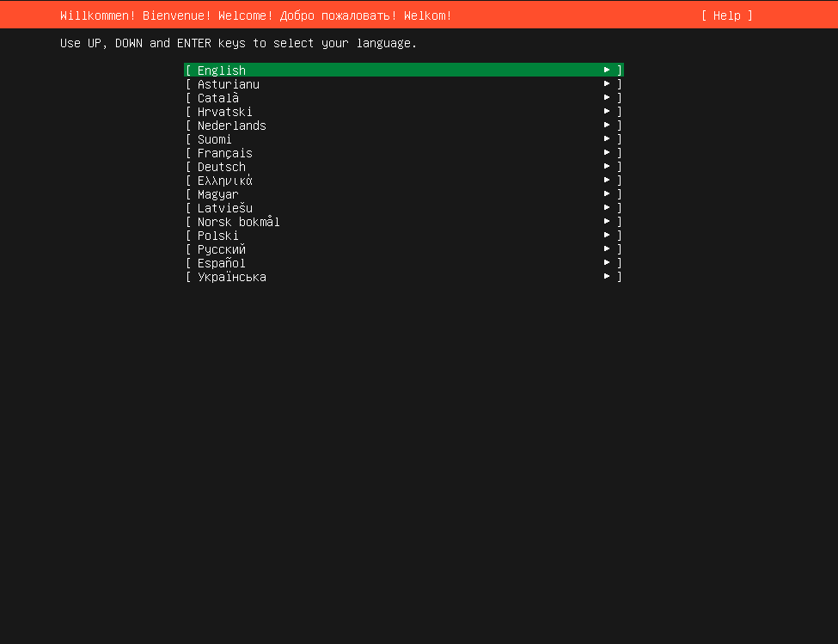The height and width of the screenshot is (644, 838).
Task: Select the Català language option
Action: coord(218,98)
